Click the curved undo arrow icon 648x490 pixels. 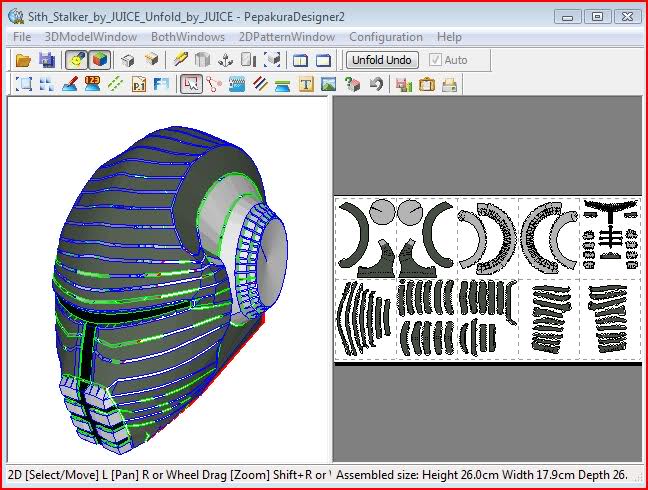(x=375, y=84)
